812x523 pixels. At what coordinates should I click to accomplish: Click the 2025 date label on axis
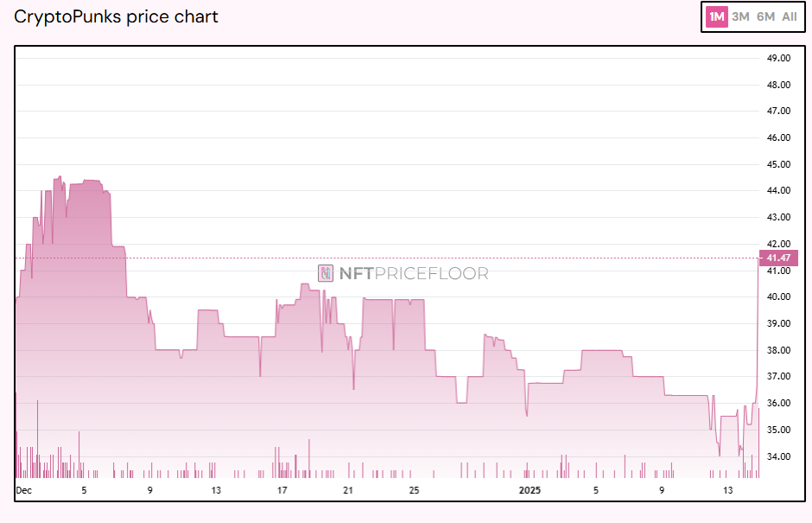pyautogui.click(x=530, y=490)
